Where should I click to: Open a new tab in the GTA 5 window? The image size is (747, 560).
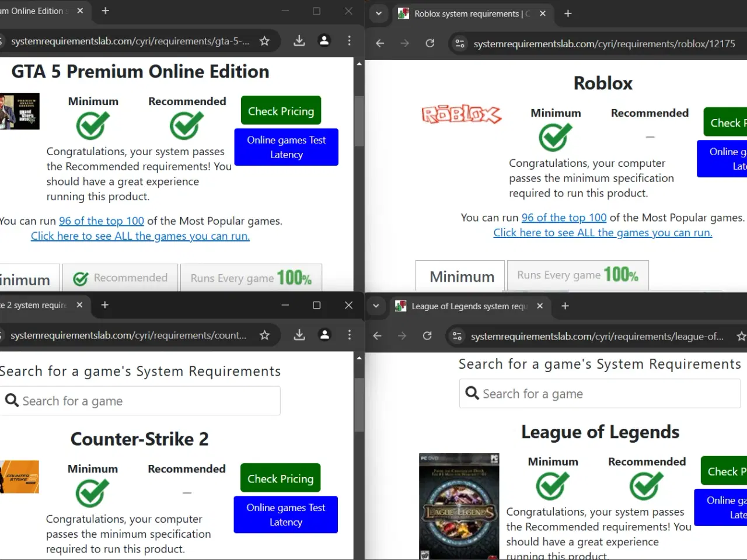tap(106, 10)
